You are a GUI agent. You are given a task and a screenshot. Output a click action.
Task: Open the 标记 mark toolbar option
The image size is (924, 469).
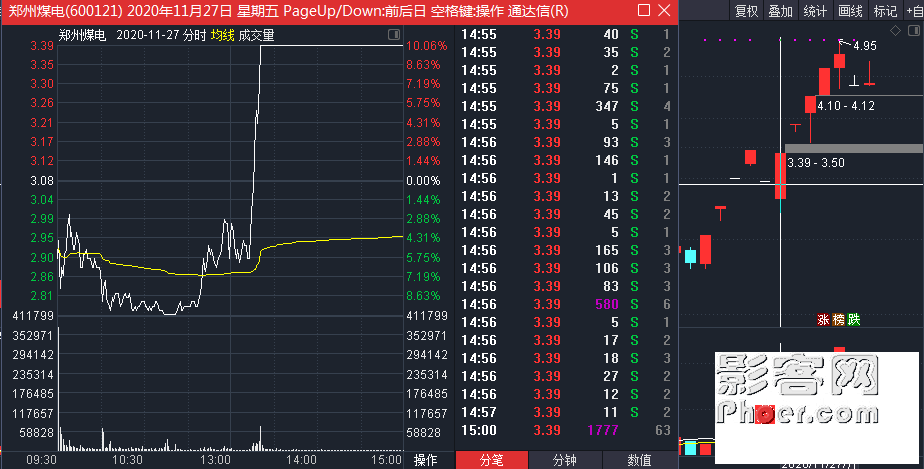(x=885, y=11)
